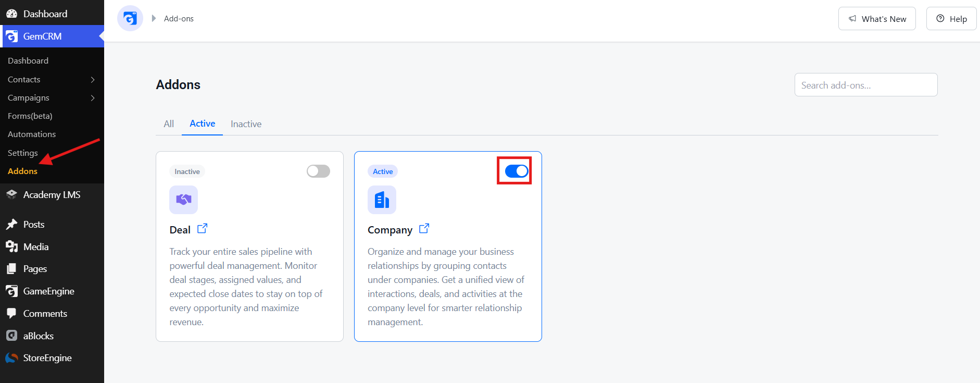The width and height of the screenshot is (980, 383).
Task: Click the Comments bubble icon
Action: tap(11, 313)
